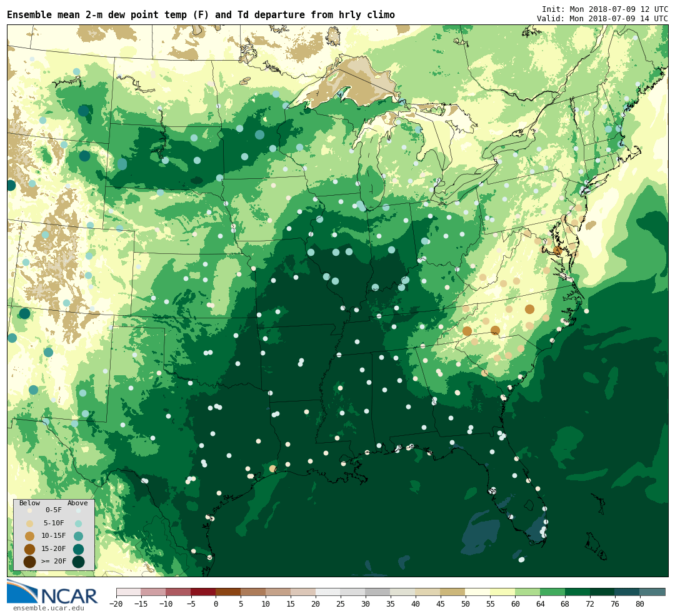
Task: Click the 5-10F legend label
Action: [54, 523]
